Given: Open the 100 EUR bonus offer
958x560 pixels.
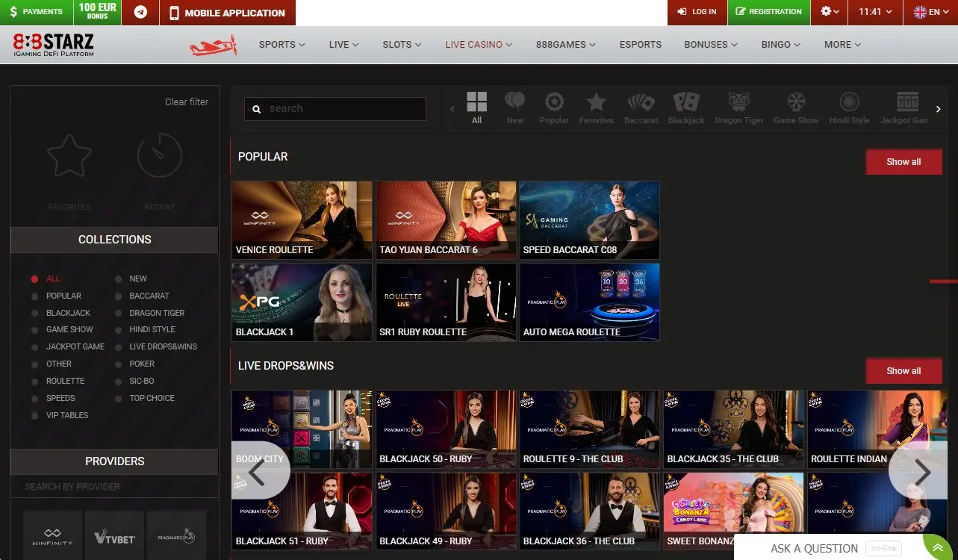Looking at the screenshot, I should tap(98, 12).
